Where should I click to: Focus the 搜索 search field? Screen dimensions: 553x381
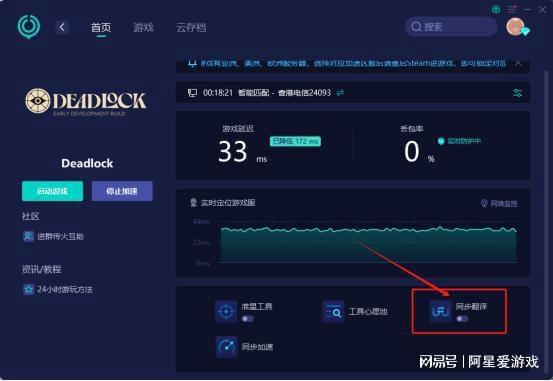pos(451,26)
